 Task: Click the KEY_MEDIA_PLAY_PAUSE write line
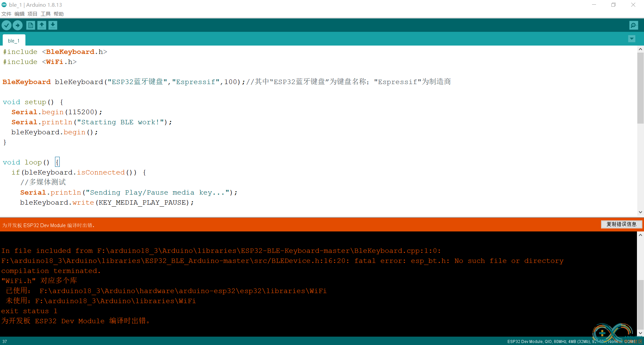click(107, 203)
